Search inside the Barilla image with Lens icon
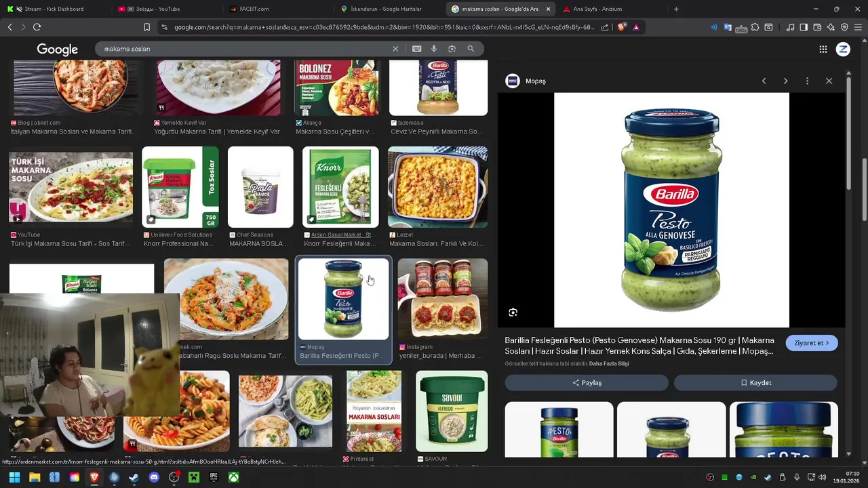Viewport: 868px width, 488px height. 513,312
